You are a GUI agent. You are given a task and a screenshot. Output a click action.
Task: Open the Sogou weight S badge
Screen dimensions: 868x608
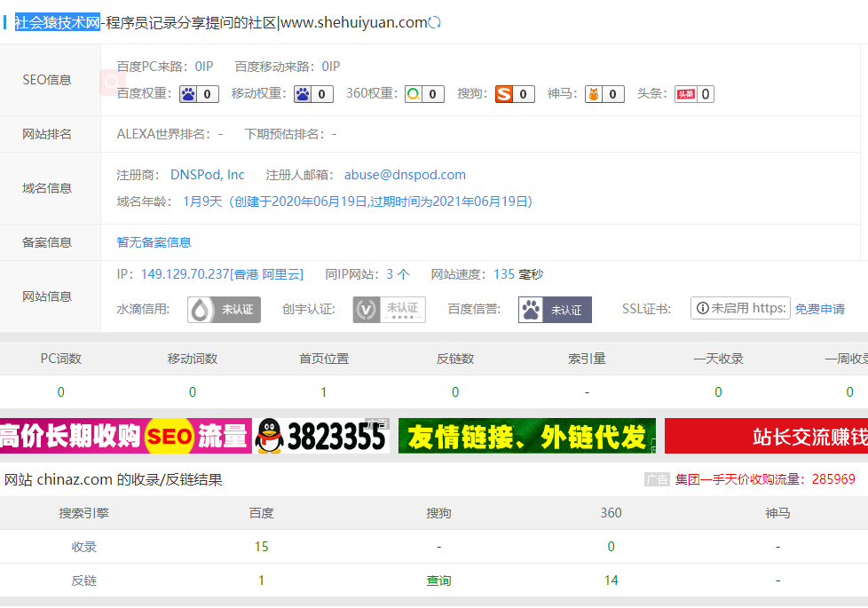click(515, 94)
